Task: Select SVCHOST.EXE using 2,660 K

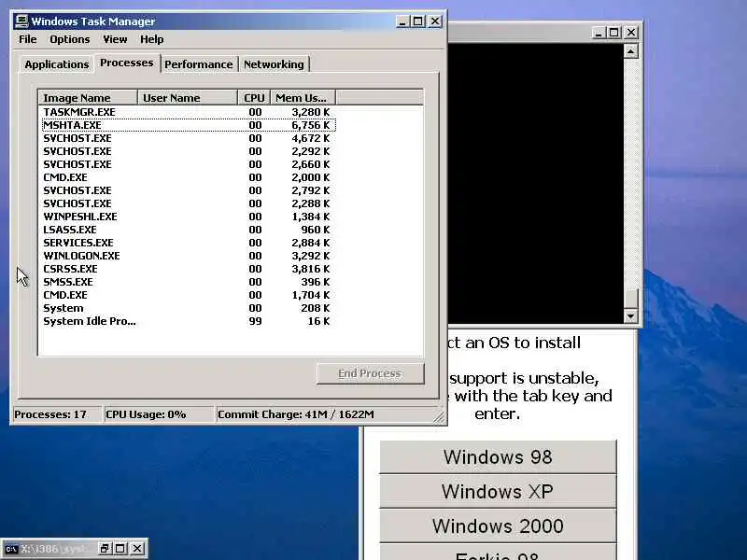Action: (x=189, y=164)
